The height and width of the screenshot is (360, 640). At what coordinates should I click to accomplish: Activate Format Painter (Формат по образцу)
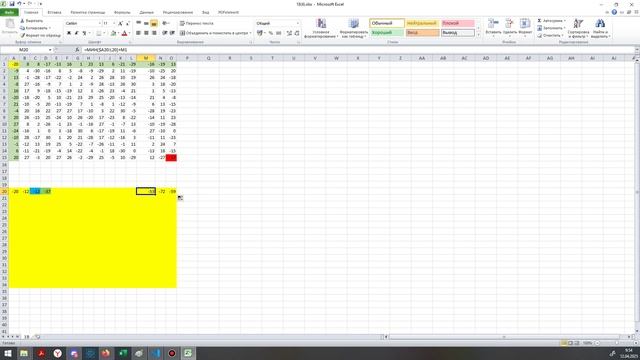click(40, 36)
